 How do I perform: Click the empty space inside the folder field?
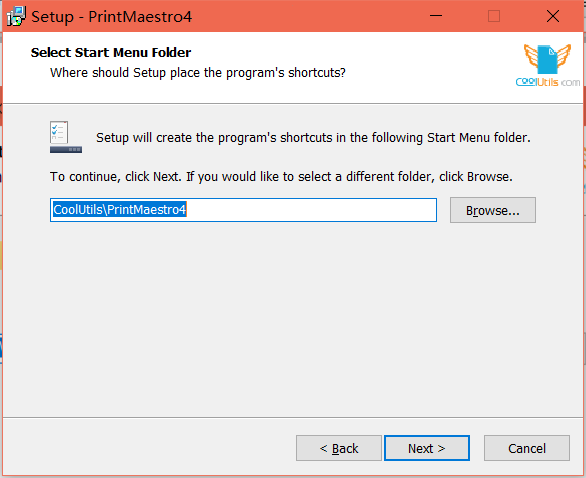click(310, 210)
